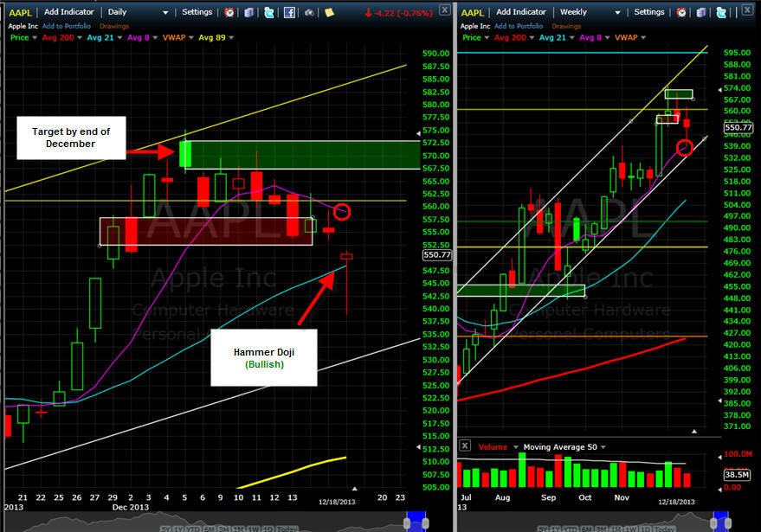
Task: Expand VWAP options in Daily chart
Action: (191, 38)
